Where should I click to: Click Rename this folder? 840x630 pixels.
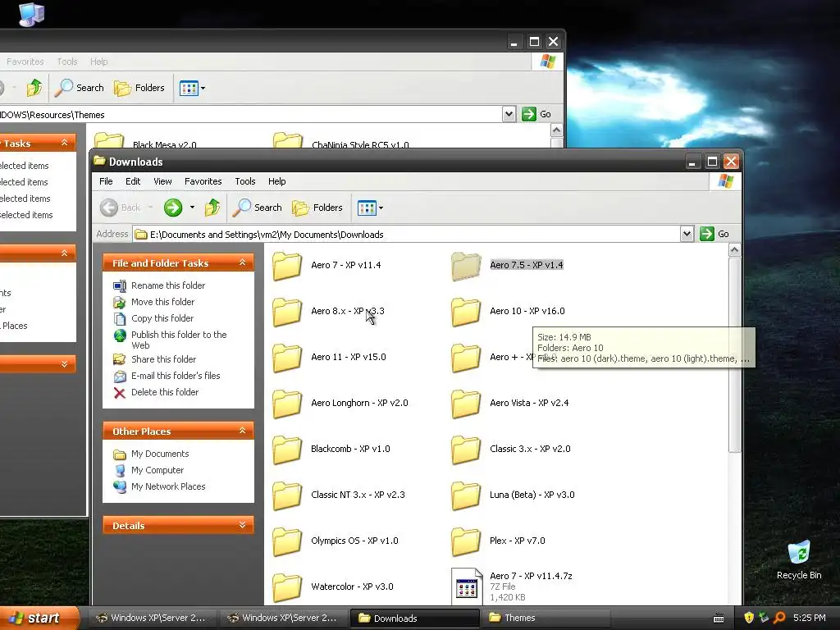click(167, 285)
